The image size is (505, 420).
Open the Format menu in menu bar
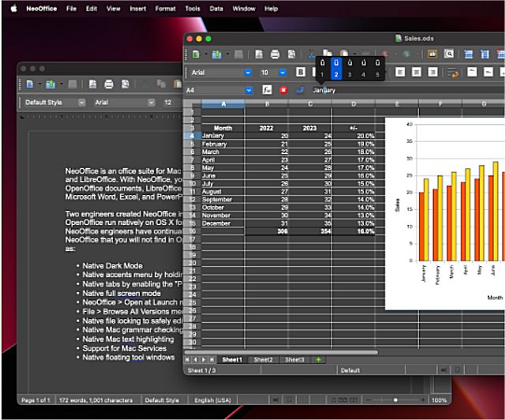[x=166, y=9]
